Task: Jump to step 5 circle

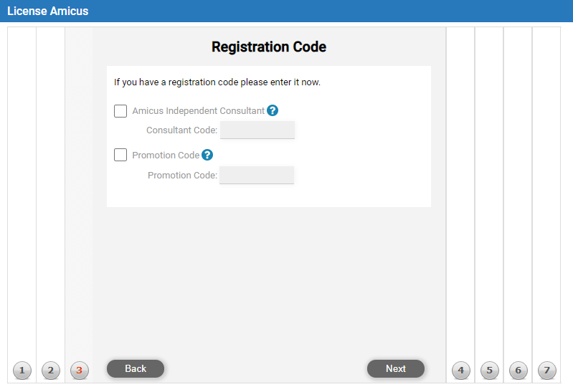Action: [x=490, y=370]
